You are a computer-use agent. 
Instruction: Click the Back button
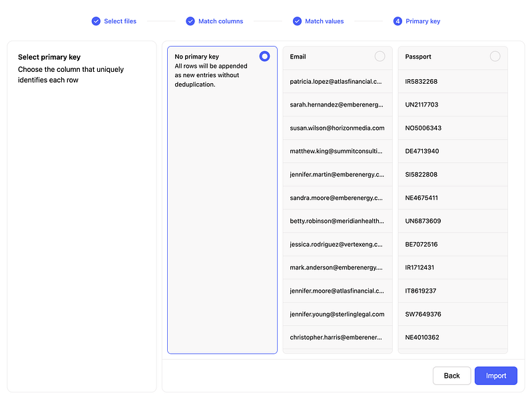(451, 376)
